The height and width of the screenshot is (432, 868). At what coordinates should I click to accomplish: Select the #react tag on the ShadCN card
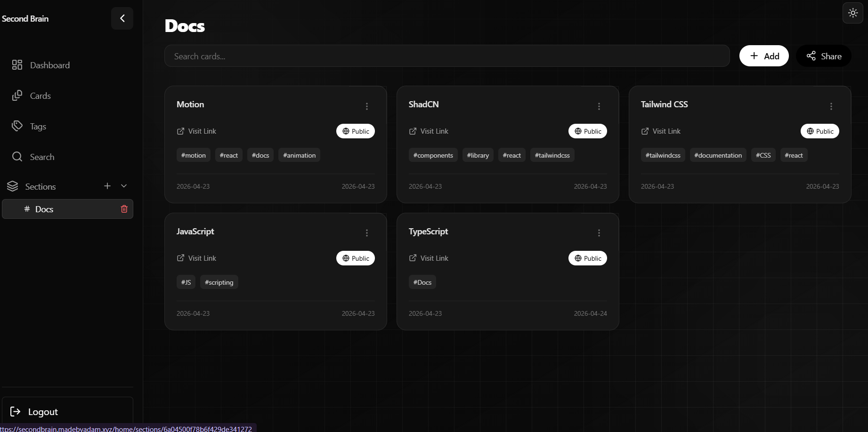coord(512,155)
